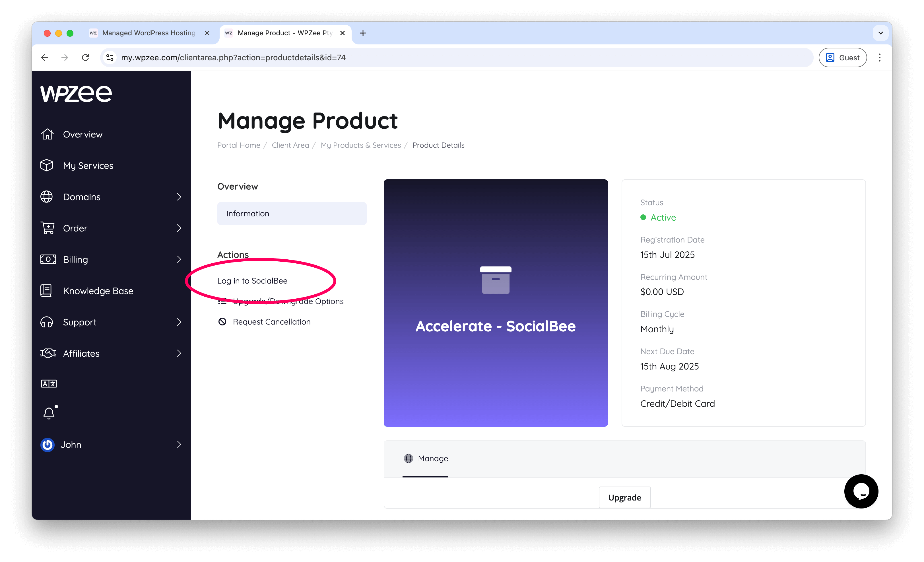The height and width of the screenshot is (562, 924).
Task: Open Knowledge Base in the sidebar
Action: coord(98,291)
